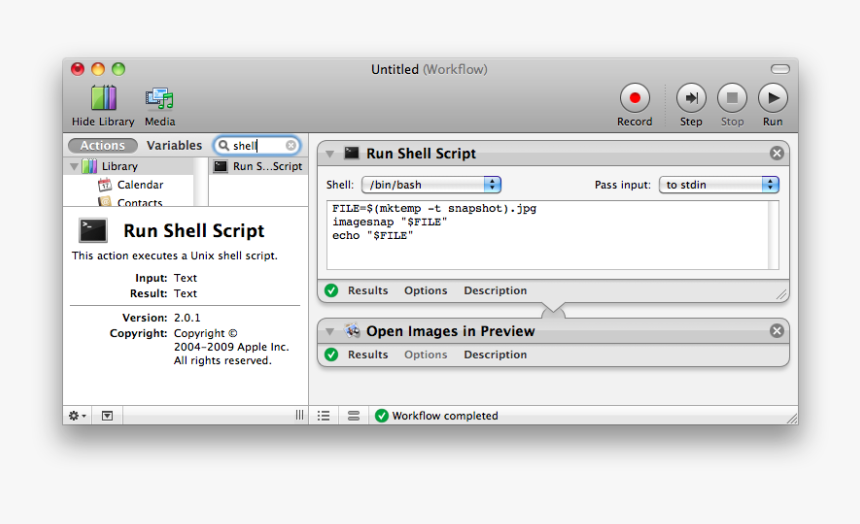Click the Hide Library toolbar icon
Viewport: 860px width, 524px height.
coord(103,99)
